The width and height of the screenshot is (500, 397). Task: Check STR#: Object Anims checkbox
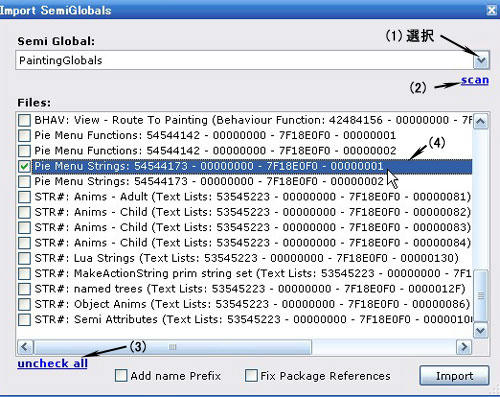(24, 304)
